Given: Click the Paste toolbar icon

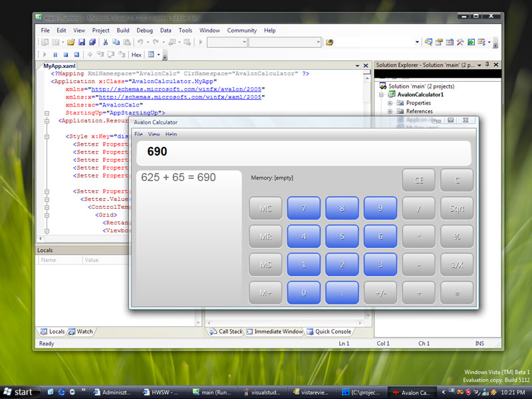Looking at the screenshot, I should 127,42.
